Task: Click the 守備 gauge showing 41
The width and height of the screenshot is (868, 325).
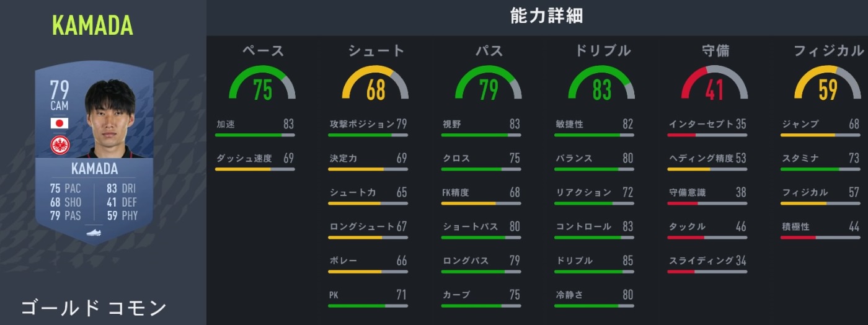Action: point(714,85)
